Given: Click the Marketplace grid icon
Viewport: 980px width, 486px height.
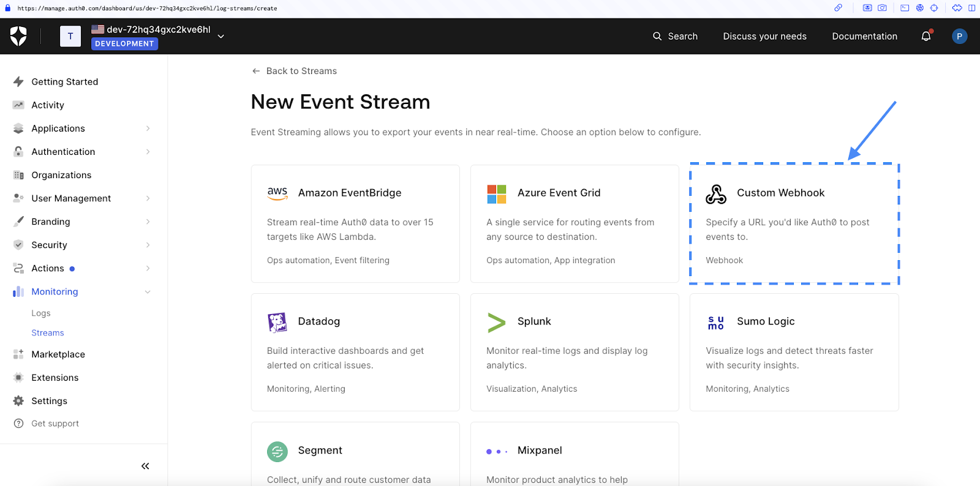Looking at the screenshot, I should (18, 354).
